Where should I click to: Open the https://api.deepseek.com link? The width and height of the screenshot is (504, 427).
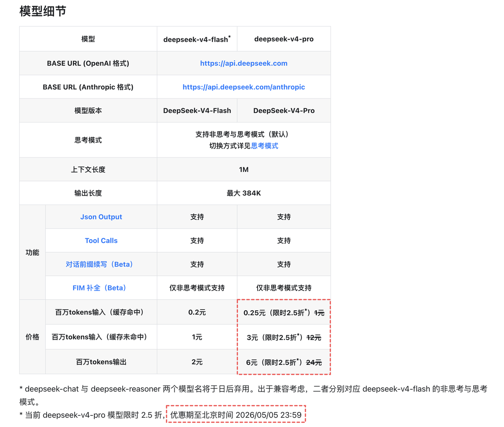pyautogui.click(x=244, y=64)
